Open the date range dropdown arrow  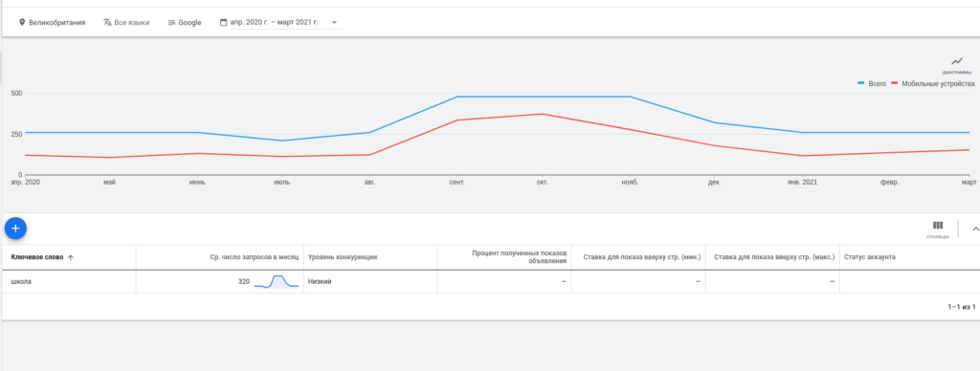click(x=334, y=23)
